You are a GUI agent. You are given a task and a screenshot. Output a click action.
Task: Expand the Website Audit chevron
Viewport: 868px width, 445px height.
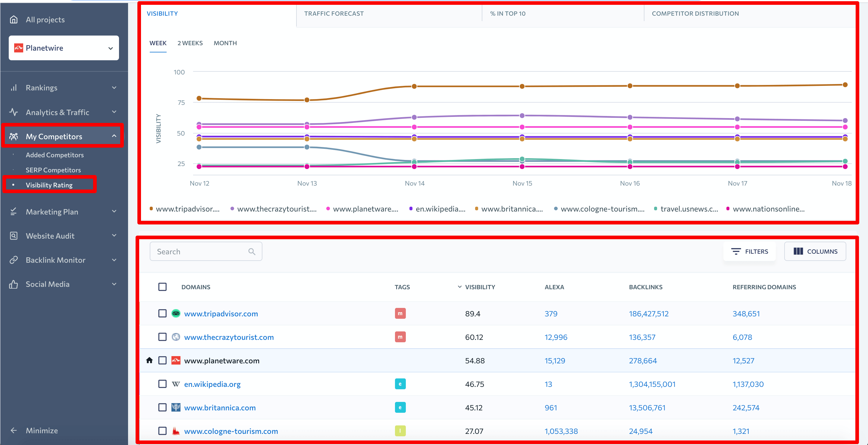[x=114, y=236]
